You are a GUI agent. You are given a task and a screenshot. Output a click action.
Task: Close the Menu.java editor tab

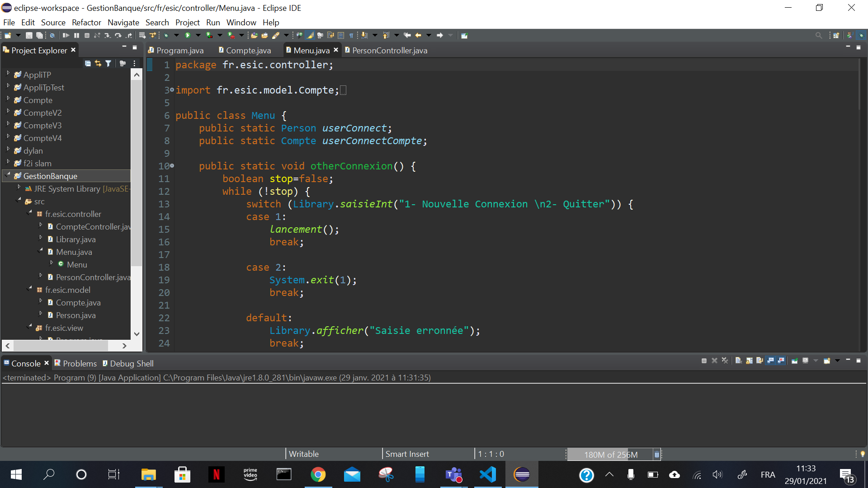(x=336, y=50)
